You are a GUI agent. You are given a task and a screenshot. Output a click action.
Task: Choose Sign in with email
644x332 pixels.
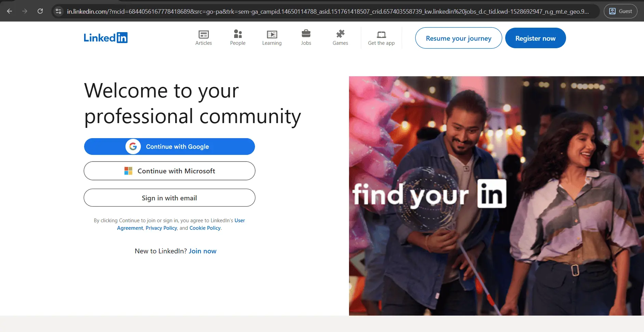[x=169, y=198]
